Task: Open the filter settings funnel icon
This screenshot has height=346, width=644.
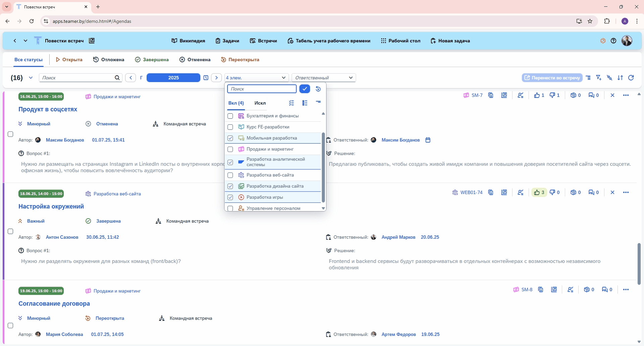Action: tap(599, 78)
